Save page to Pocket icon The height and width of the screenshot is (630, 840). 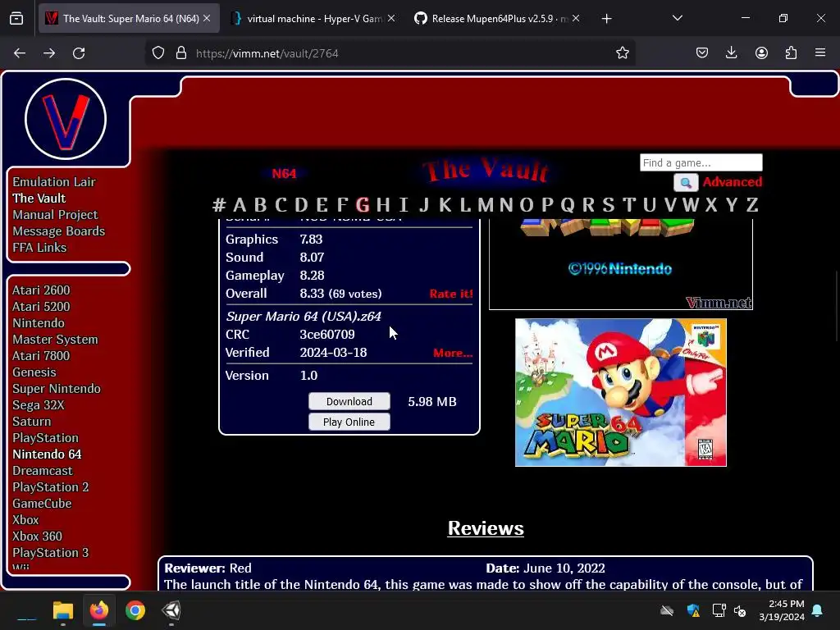pyautogui.click(x=702, y=53)
